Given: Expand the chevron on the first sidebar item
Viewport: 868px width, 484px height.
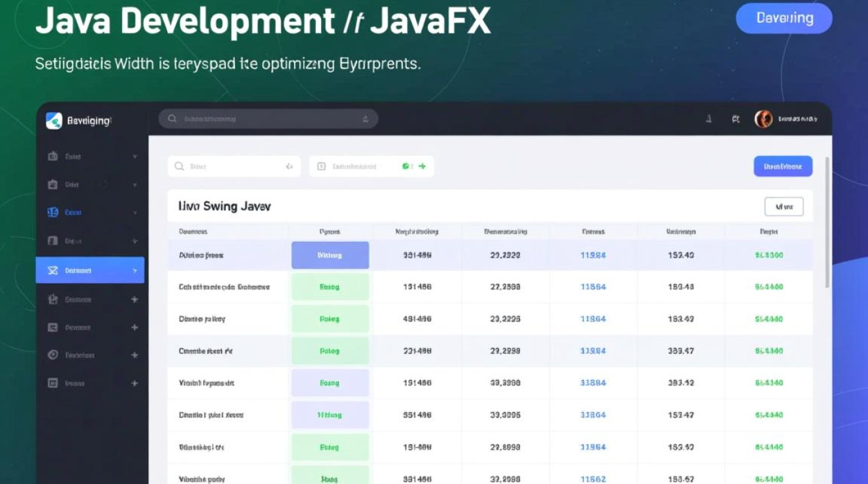Looking at the screenshot, I should pyautogui.click(x=134, y=156).
